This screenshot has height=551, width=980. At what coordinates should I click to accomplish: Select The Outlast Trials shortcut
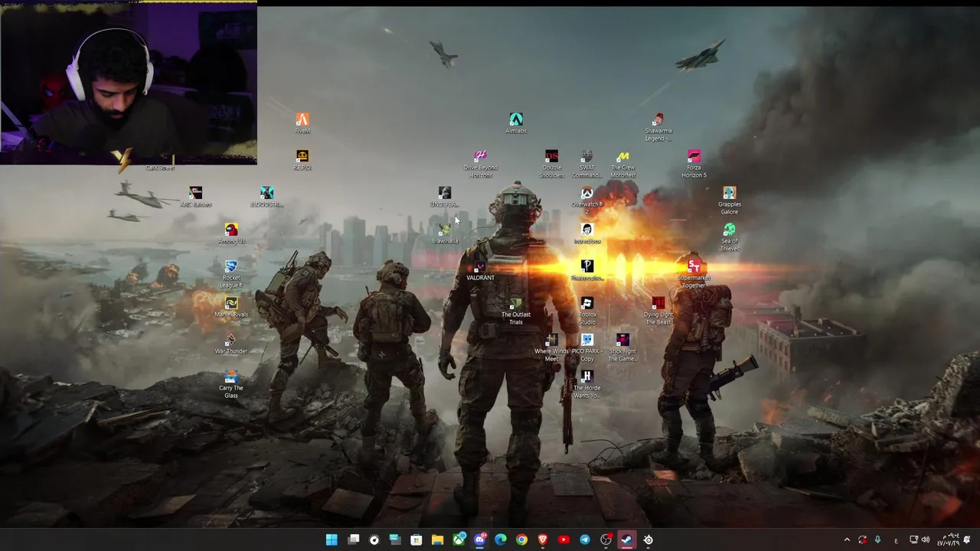tap(516, 311)
